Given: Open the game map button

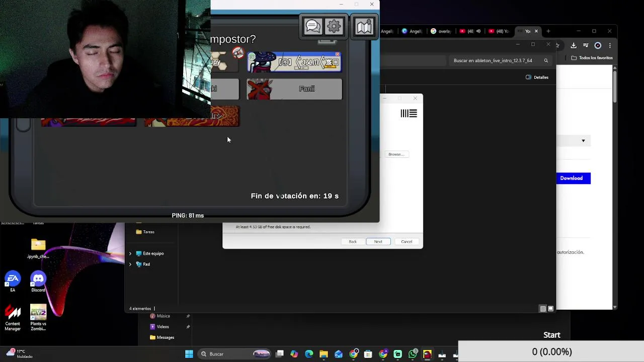Looking at the screenshot, I should tap(364, 27).
